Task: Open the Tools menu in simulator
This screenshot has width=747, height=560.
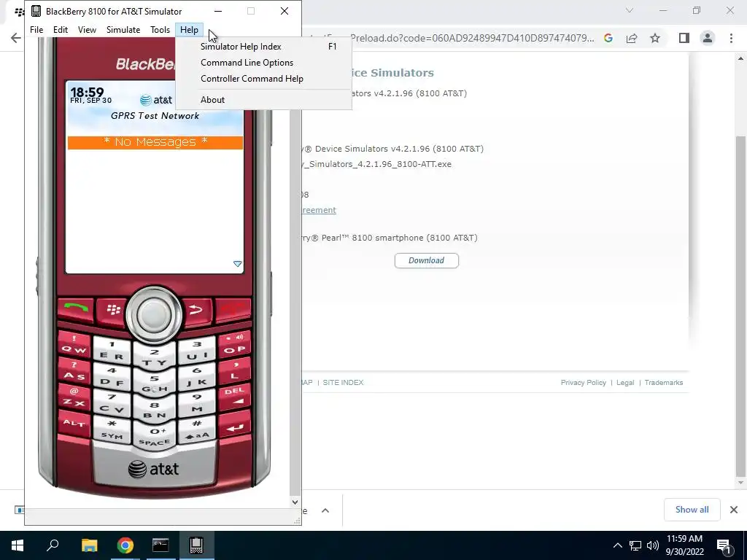Action: 160,29
